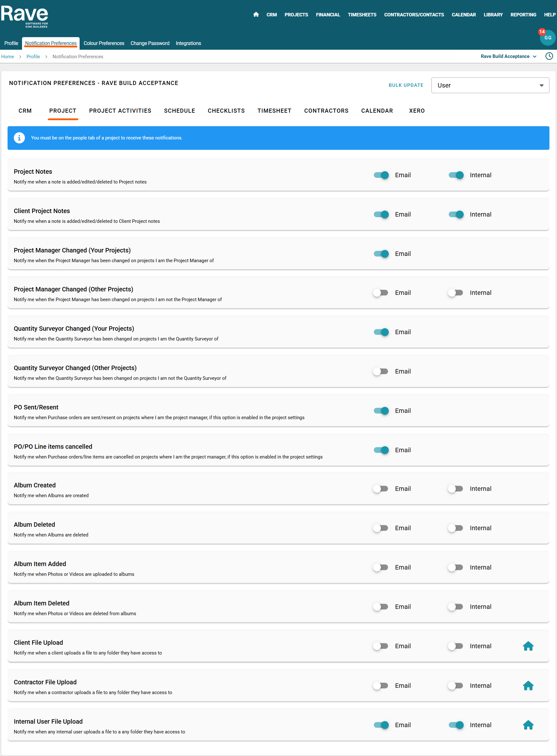Screen dimensions: 557x756
Task: Click the Rave logo
Action: (25, 16)
